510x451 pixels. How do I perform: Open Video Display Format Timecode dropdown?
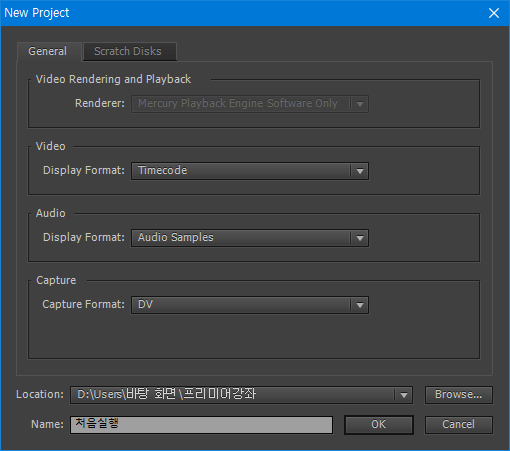point(250,171)
